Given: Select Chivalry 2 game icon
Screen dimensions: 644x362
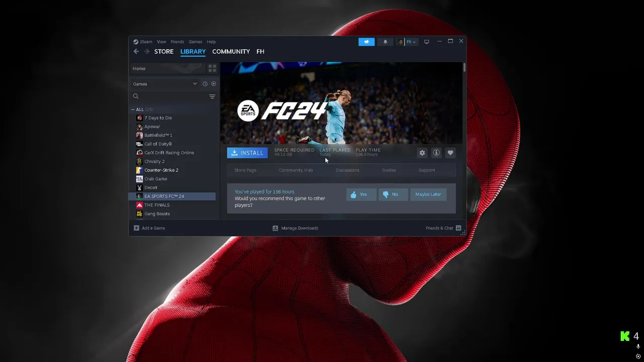Looking at the screenshot, I should pos(139,161).
